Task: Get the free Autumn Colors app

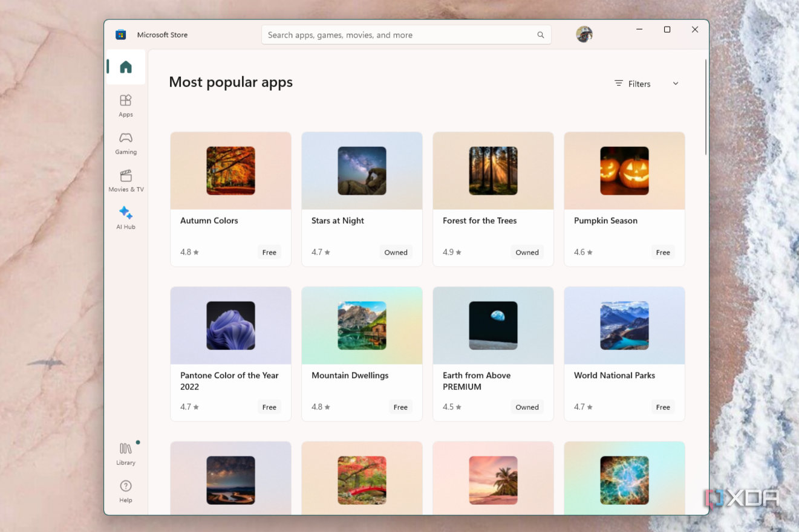Action: coord(269,252)
